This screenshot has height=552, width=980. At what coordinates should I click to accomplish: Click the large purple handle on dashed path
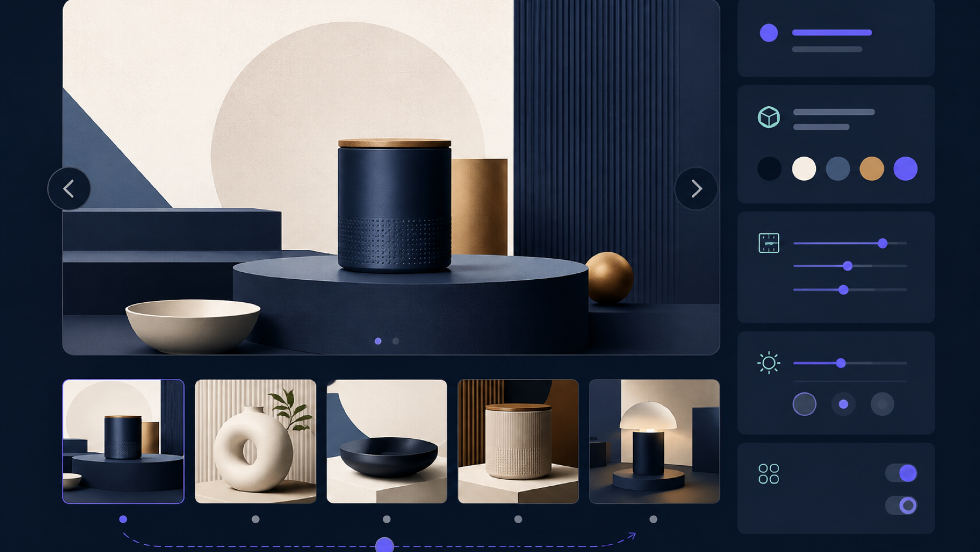tap(384, 545)
